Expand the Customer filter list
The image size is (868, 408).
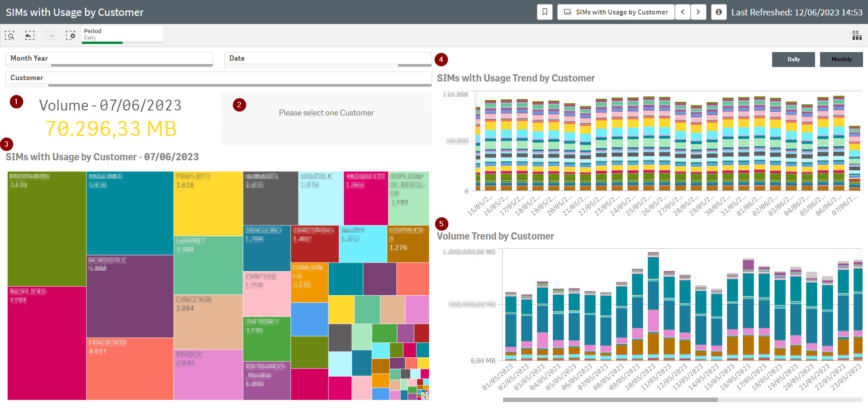point(218,78)
